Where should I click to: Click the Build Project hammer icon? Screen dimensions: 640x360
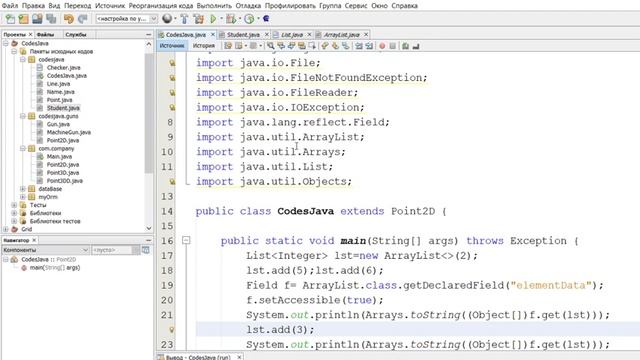(x=184, y=19)
